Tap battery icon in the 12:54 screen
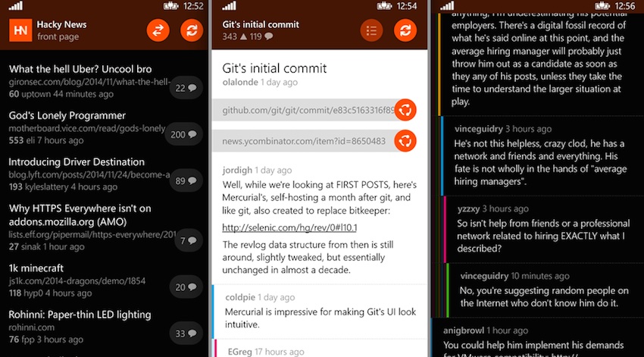Screen dimensions: 644x357 pyautogui.click(x=384, y=6)
